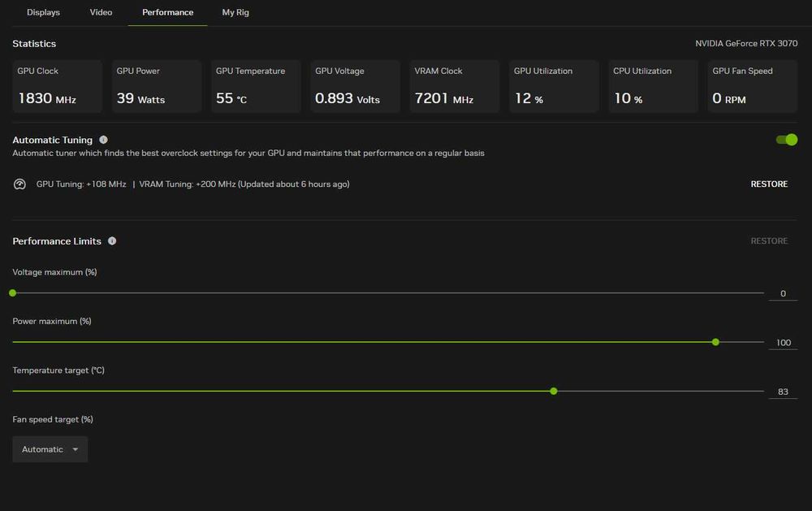Click the 'Power maximum (%)' label
This screenshot has width=812, height=511.
52,322
